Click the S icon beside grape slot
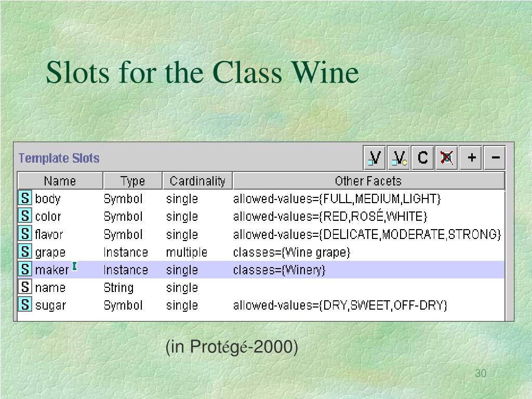 click(25, 251)
